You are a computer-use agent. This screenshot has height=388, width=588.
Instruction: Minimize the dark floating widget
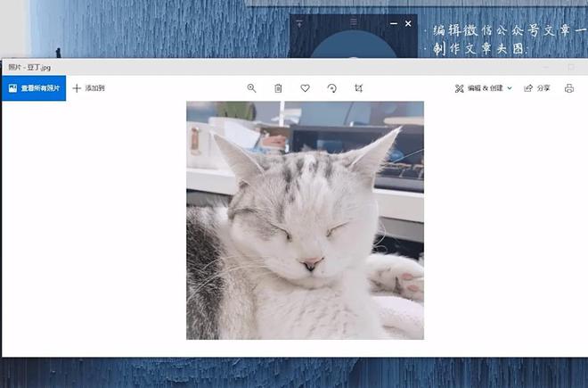(393, 22)
